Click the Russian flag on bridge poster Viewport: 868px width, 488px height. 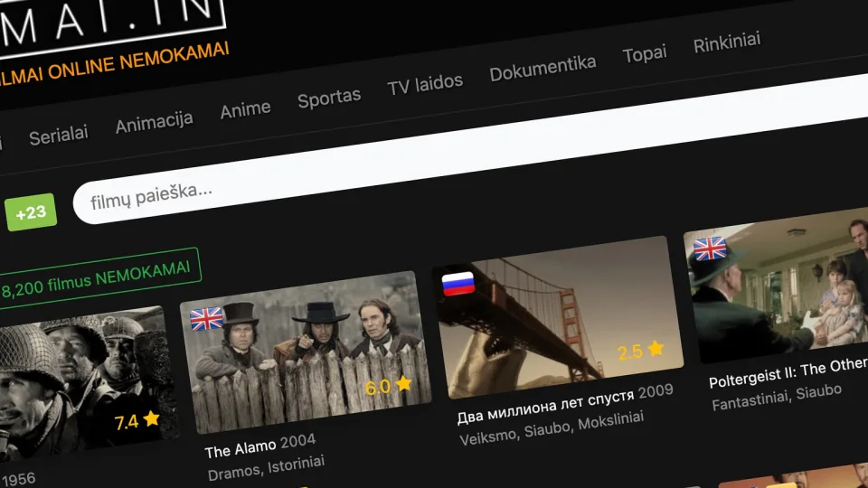click(x=458, y=283)
